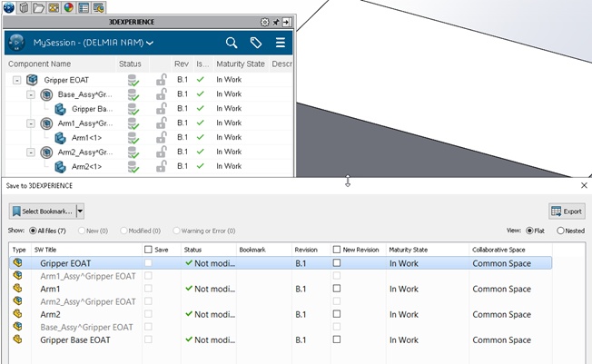Select Modified (0) filter radio button
Viewport: 592px width, 364px height.
point(123,231)
